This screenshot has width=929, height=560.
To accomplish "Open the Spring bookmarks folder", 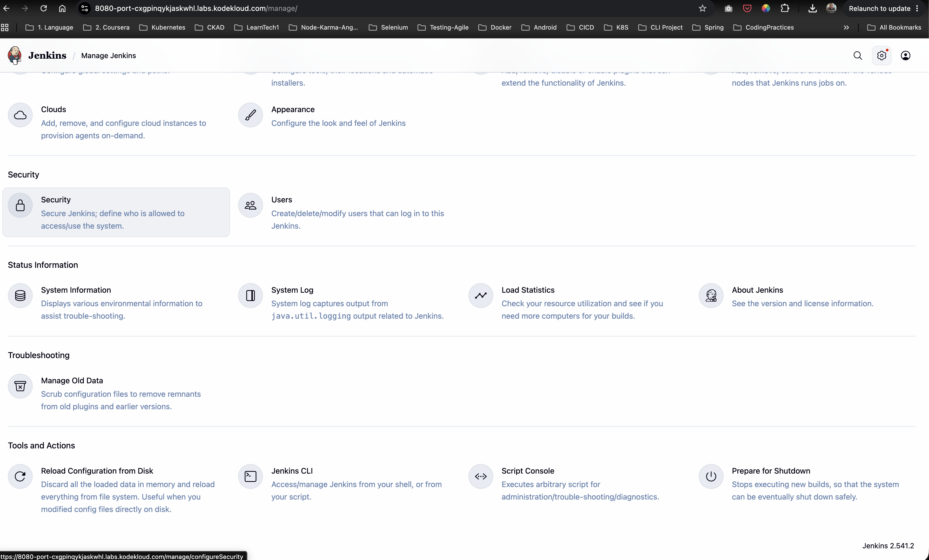I will click(708, 28).
